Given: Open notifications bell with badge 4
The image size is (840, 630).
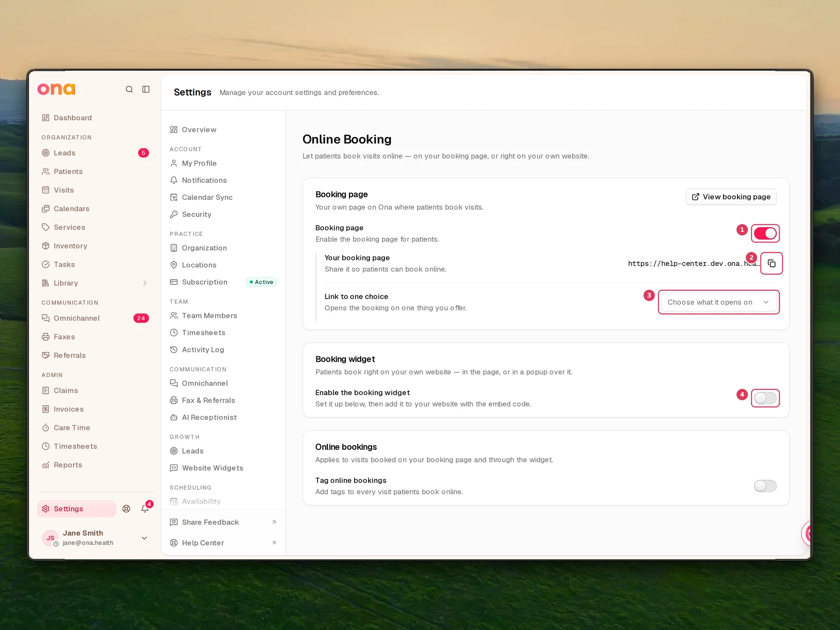Looking at the screenshot, I should tap(145, 509).
